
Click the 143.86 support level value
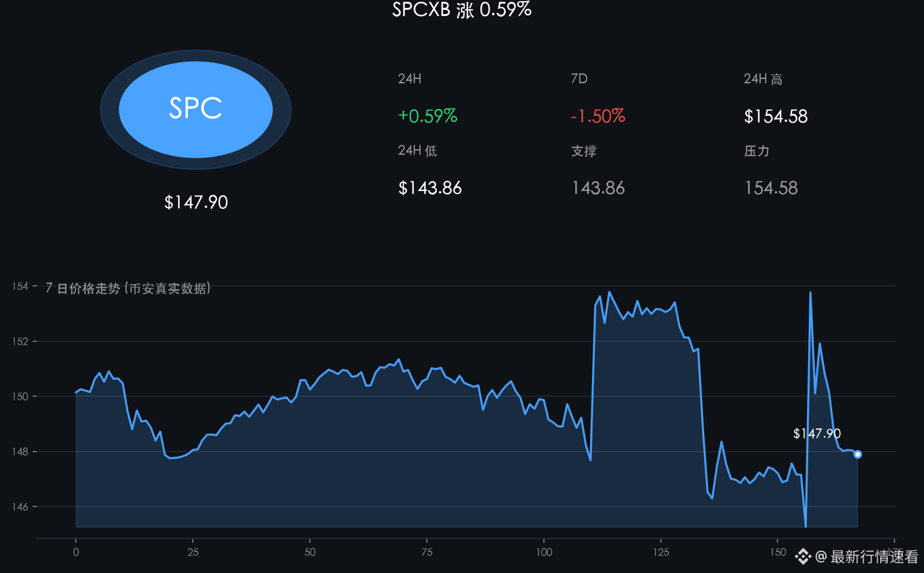pyautogui.click(x=598, y=188)
